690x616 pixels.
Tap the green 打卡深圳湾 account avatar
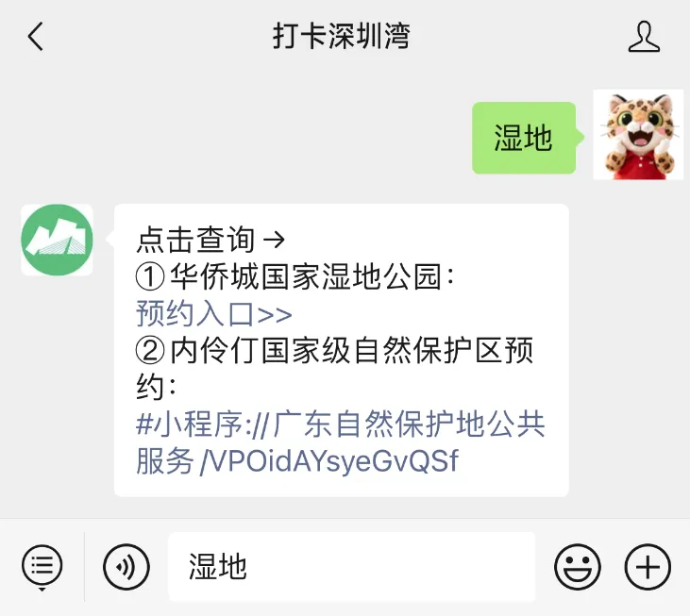pos(57,240)
